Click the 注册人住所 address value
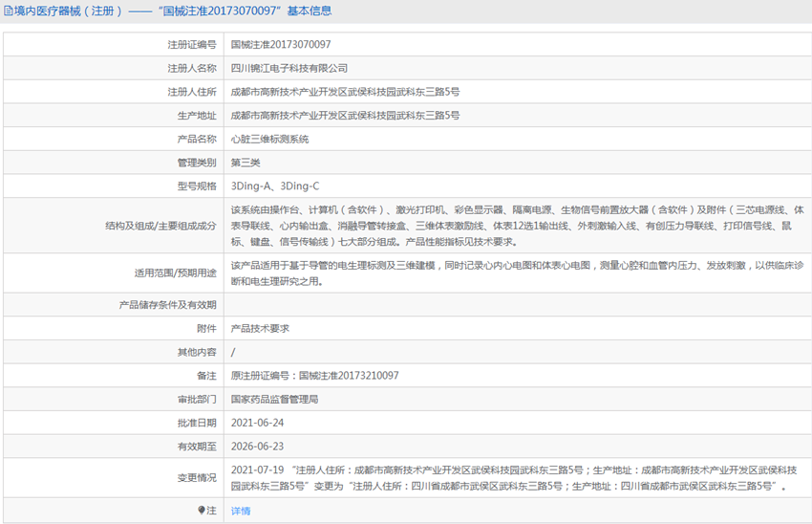 click(345, 92)
